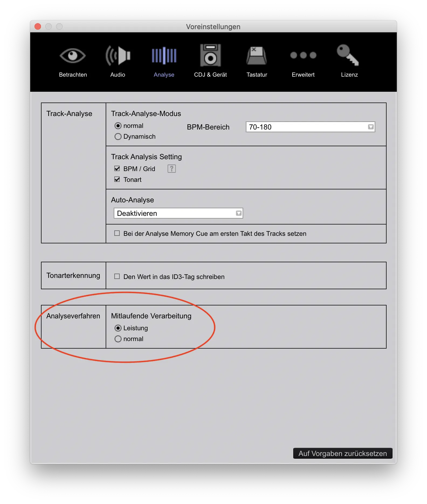
Task: Close the Voreinstellungen window
Action: (38, 26)
